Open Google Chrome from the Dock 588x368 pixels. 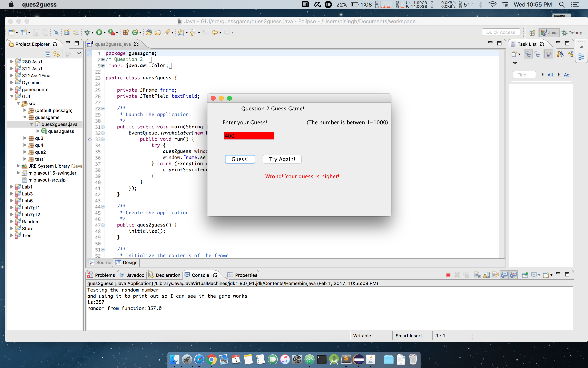(x=211, y=359)
